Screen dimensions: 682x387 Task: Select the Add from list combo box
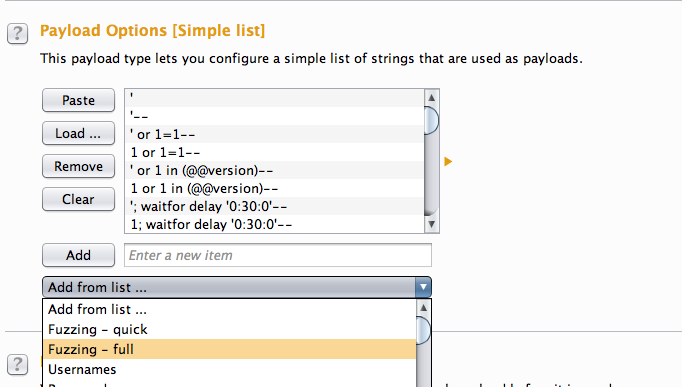(237, 287)
